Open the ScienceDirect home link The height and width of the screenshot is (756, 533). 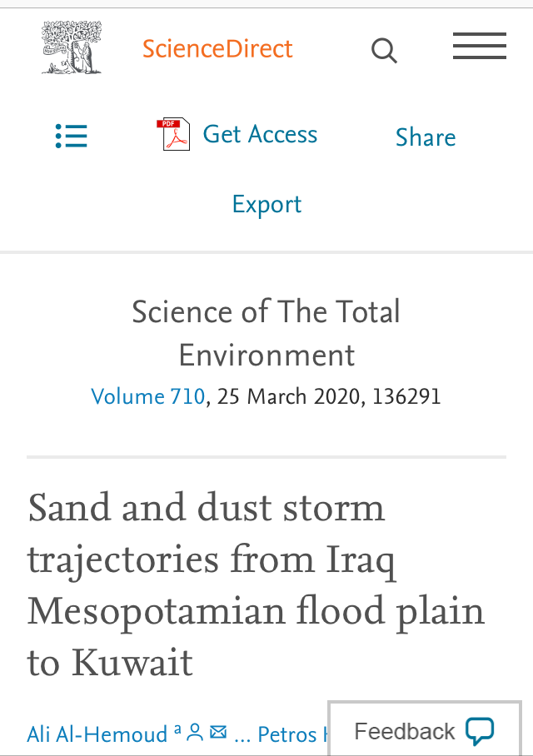pyautogui.click(x=217, y=49)
